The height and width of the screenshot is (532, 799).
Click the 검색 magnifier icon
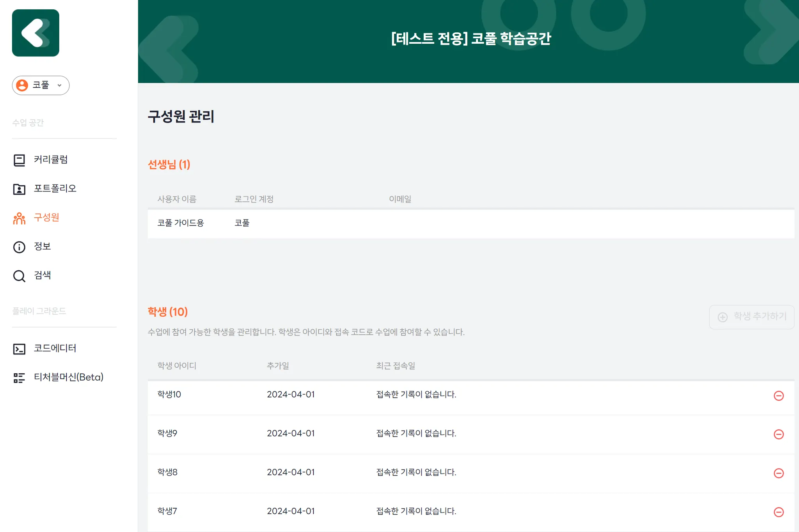19,276
